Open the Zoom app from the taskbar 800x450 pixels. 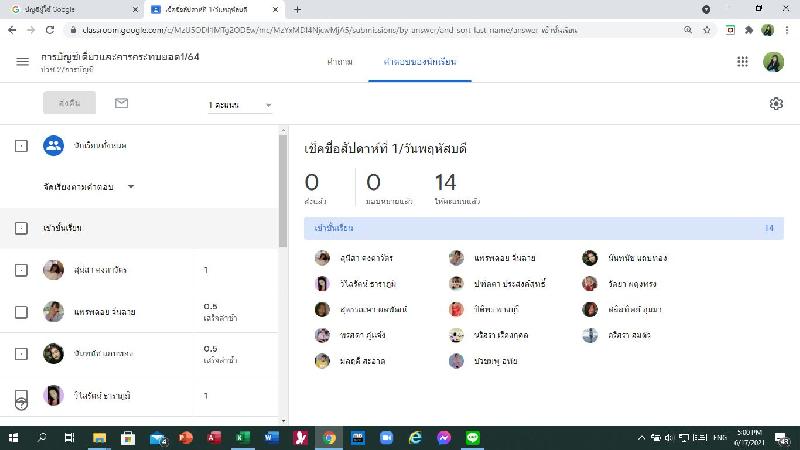pos(386,438)
